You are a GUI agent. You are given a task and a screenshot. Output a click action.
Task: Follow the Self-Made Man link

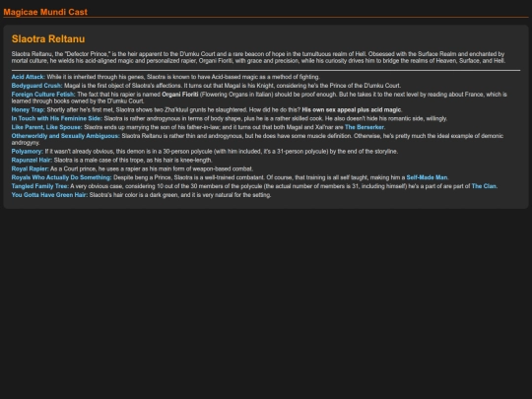(427, 177)
